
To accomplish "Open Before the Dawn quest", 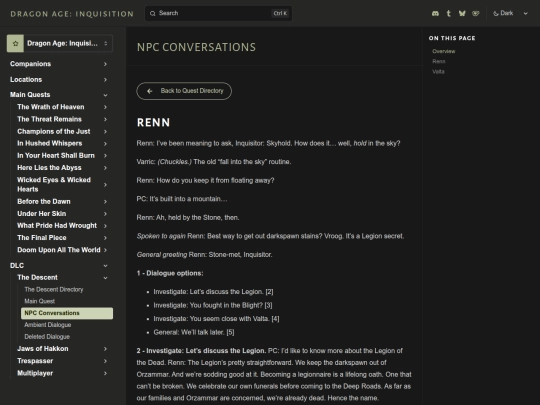I will click(44, 201).
